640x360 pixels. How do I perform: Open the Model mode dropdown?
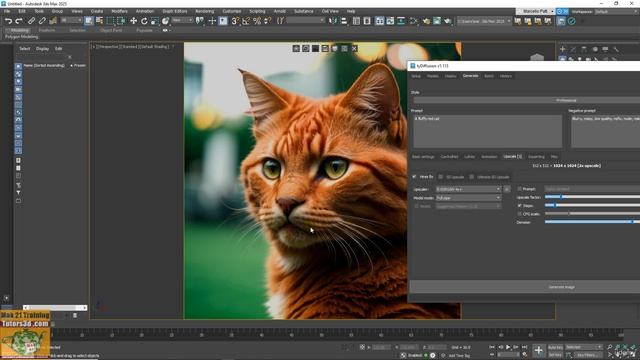pyautogui.click(x=468, y=198)
